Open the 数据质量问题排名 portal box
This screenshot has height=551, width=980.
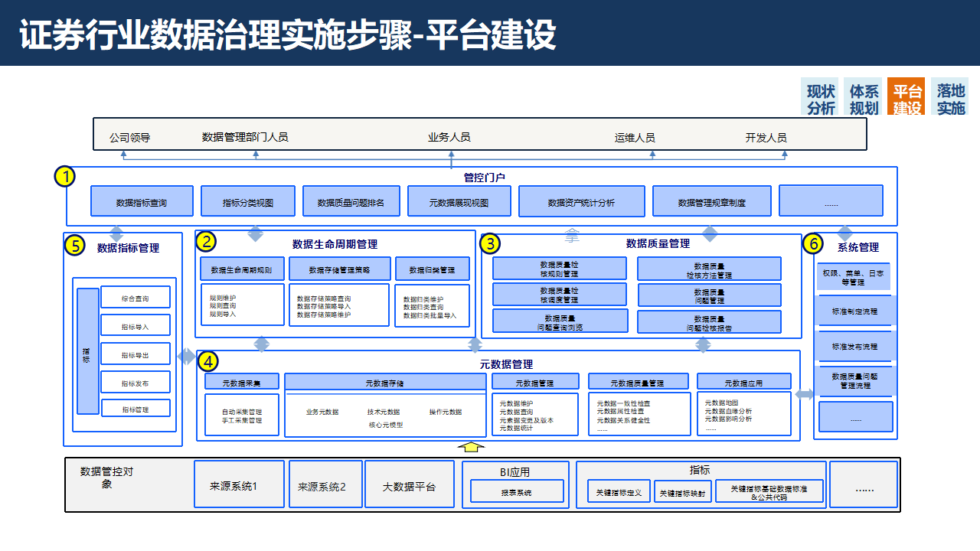click(351, 201)
